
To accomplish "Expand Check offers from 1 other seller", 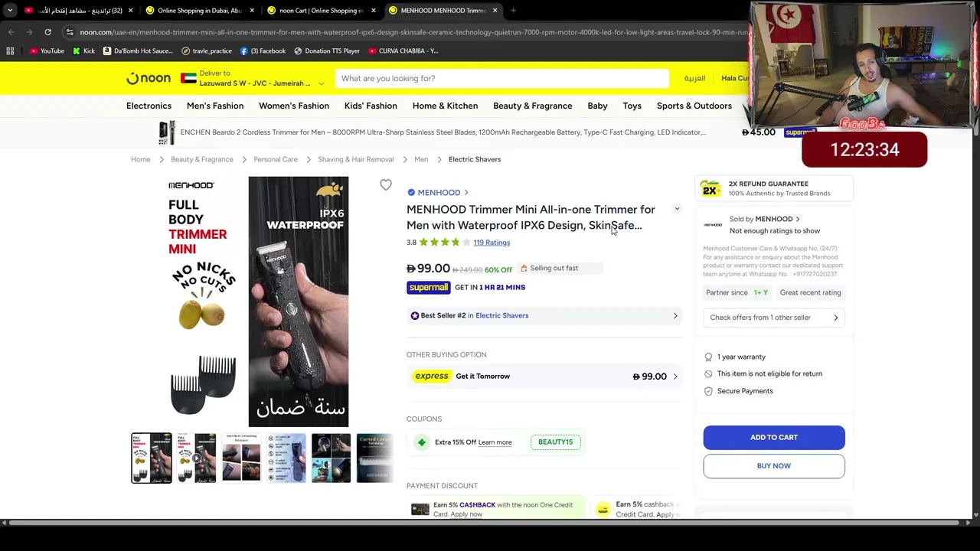I will 774,318.
